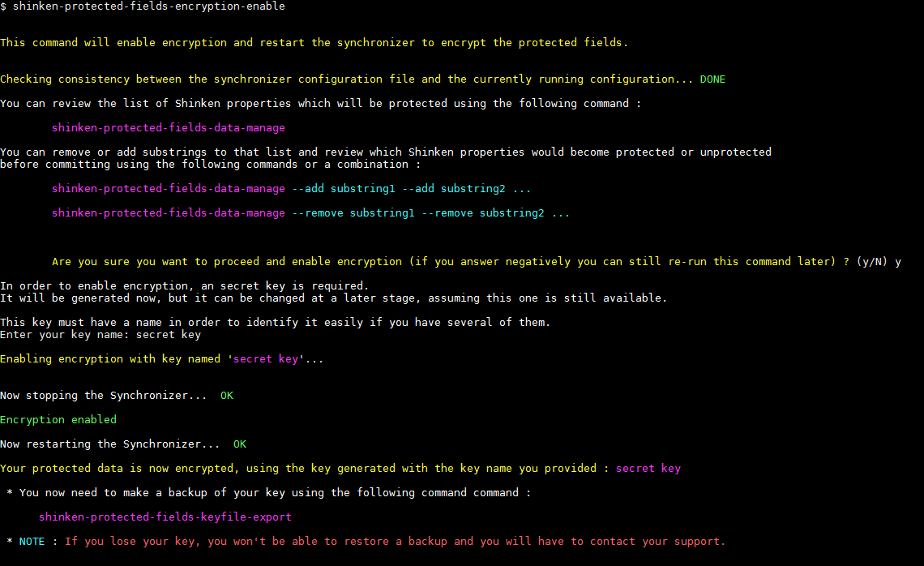Click the green DONE status text
924x566 pixels.
712,79
